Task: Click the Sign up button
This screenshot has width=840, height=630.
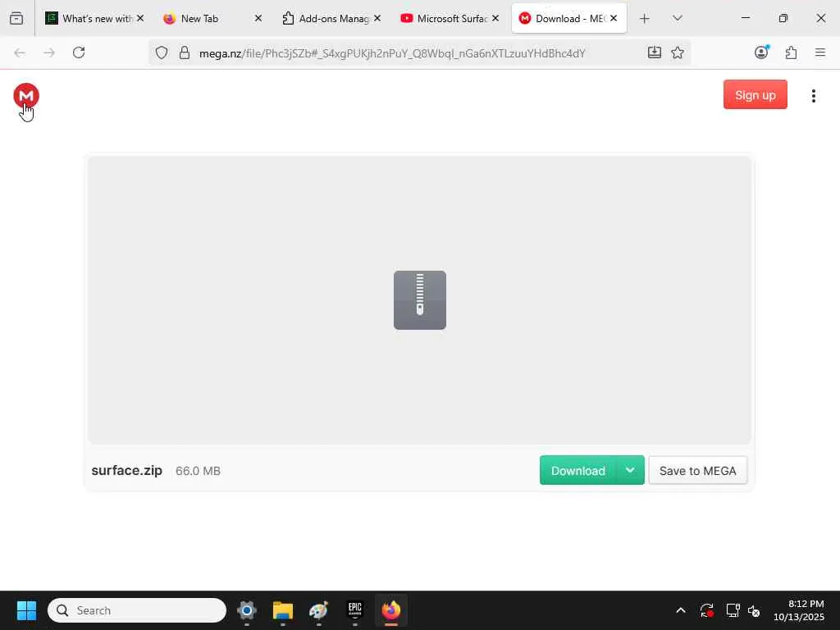Action: (755, 95)
